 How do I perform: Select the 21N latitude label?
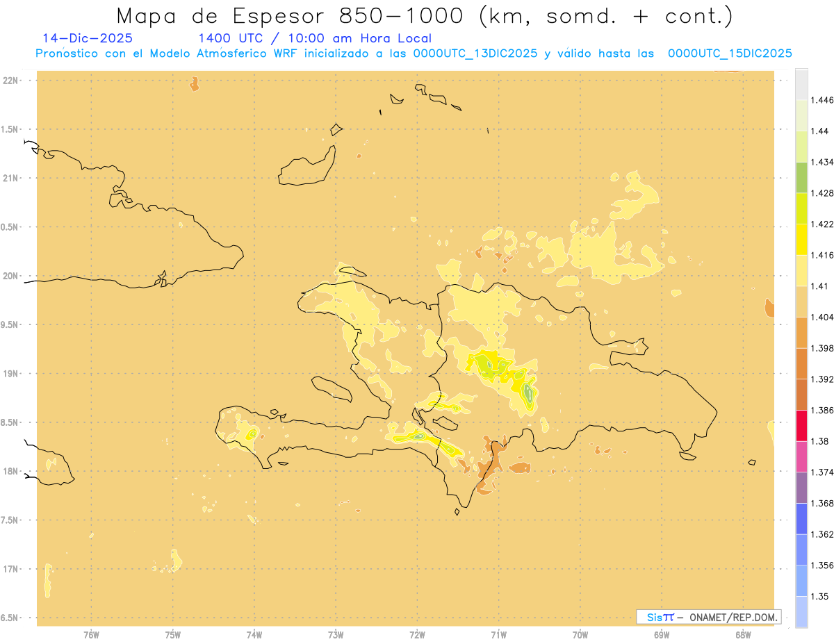(x=11, y=178)
